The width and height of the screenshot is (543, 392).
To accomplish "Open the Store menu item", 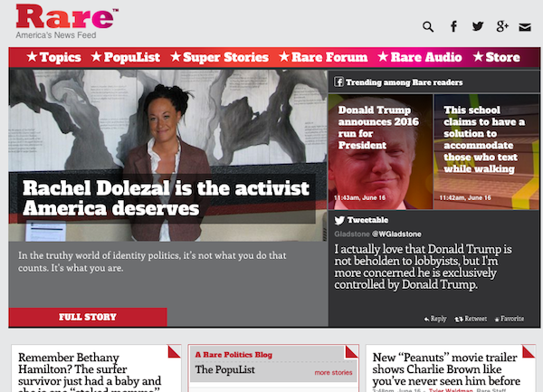I will (x=497, y=57).
